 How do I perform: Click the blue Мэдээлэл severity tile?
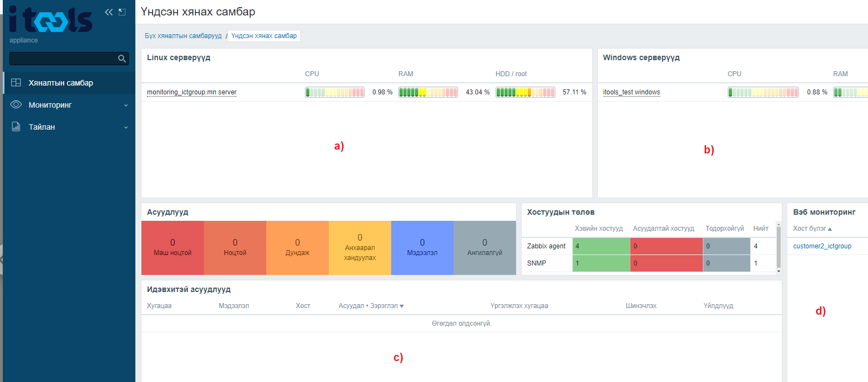(422, 248)
